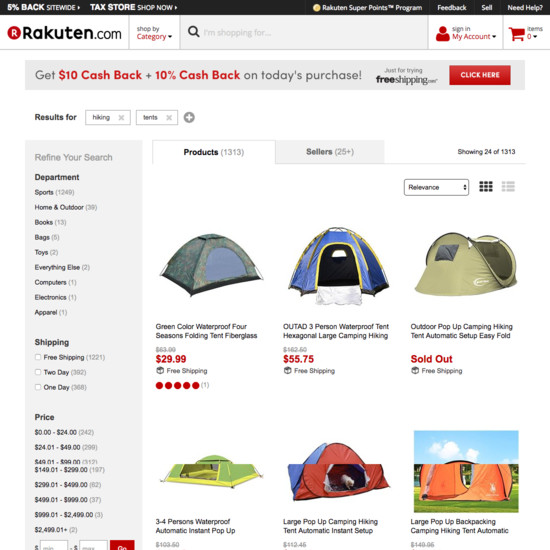This screenshot has width=550, height=550.
Task: Remove the 'tents' search term
Action: tap(169, 118)
